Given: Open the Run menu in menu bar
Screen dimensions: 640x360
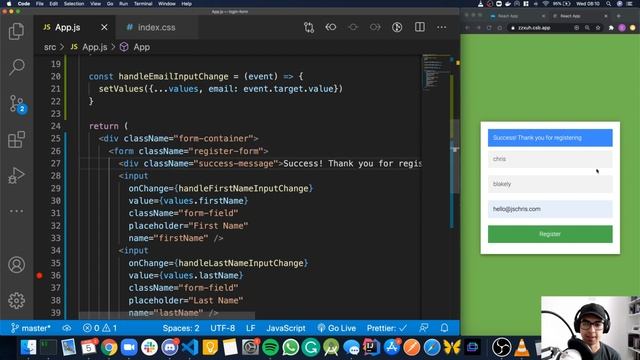Looking at the screenshot, I should point(123,4).
